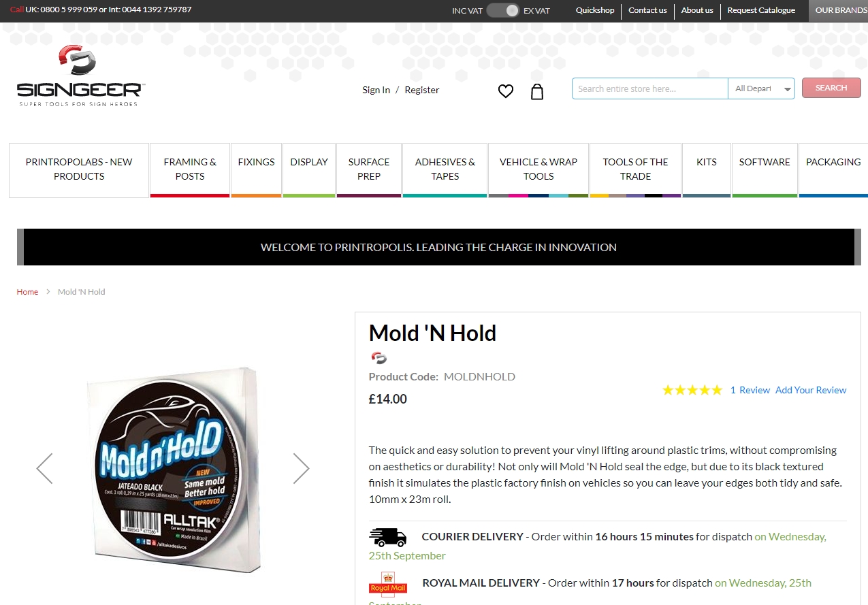Open the Surface Prep menu item
This screenshot has width=868, height=605.
tap(369, 169)
